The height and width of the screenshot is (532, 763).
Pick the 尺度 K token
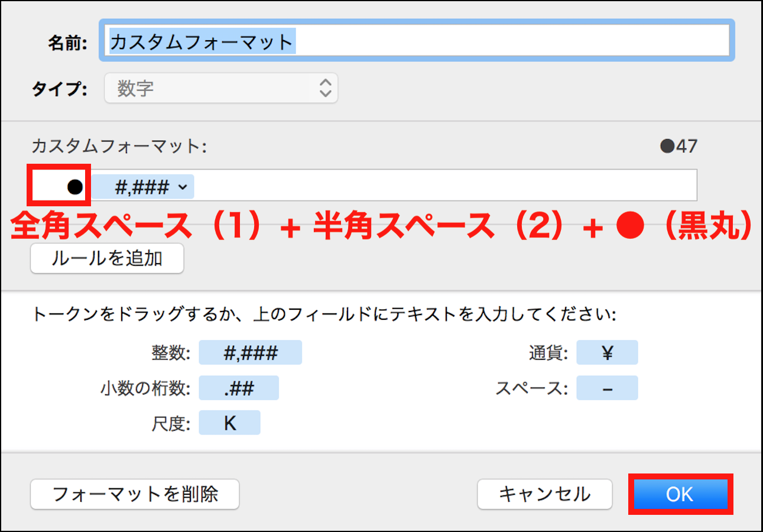point(229,423)
